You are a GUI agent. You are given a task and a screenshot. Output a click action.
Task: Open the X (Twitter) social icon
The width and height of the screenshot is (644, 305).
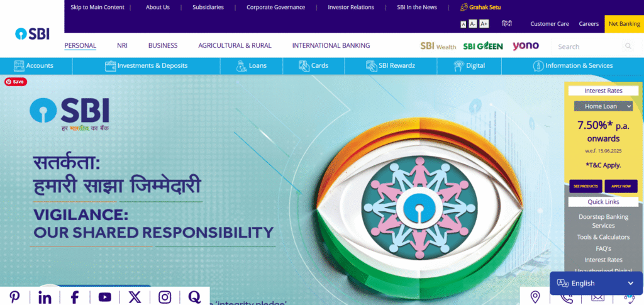pos(135,297)
